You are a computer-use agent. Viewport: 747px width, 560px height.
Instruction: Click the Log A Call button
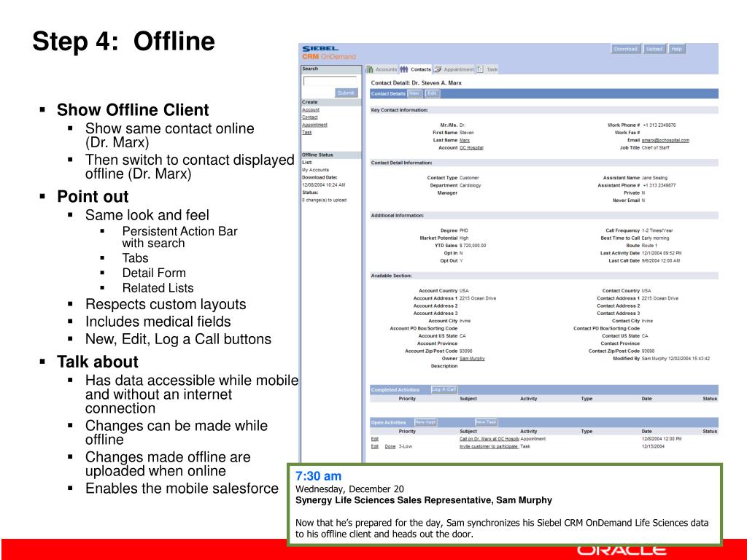(444, 389)
